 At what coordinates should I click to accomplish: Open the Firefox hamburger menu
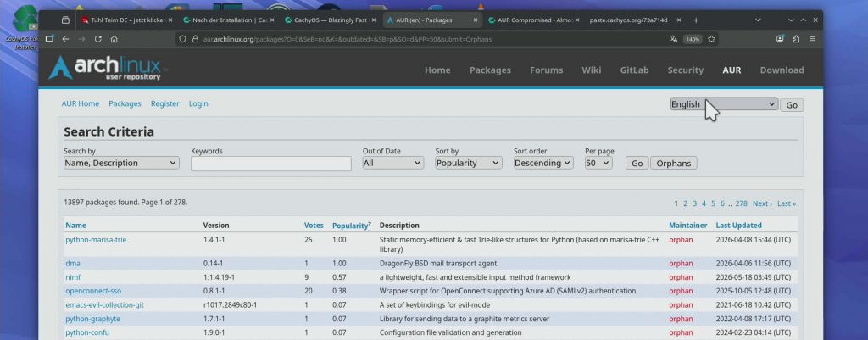812,39
